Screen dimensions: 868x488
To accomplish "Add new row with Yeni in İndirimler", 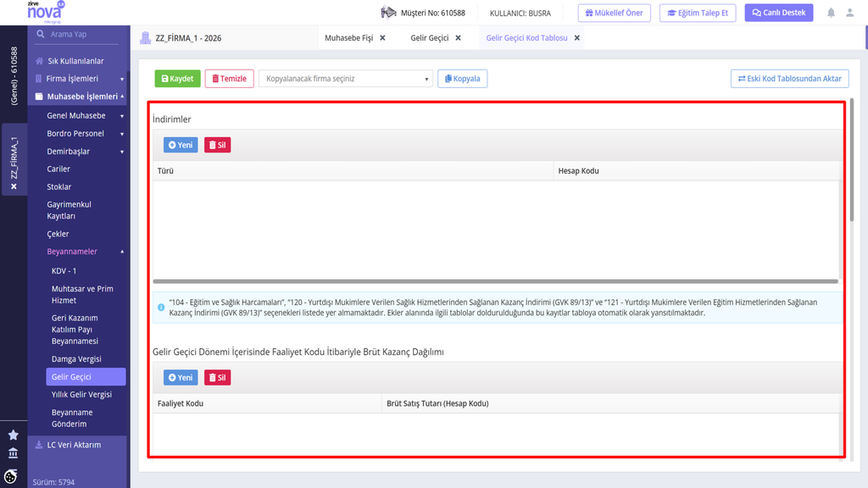I will pyautogui.click(x=181, y=145).
